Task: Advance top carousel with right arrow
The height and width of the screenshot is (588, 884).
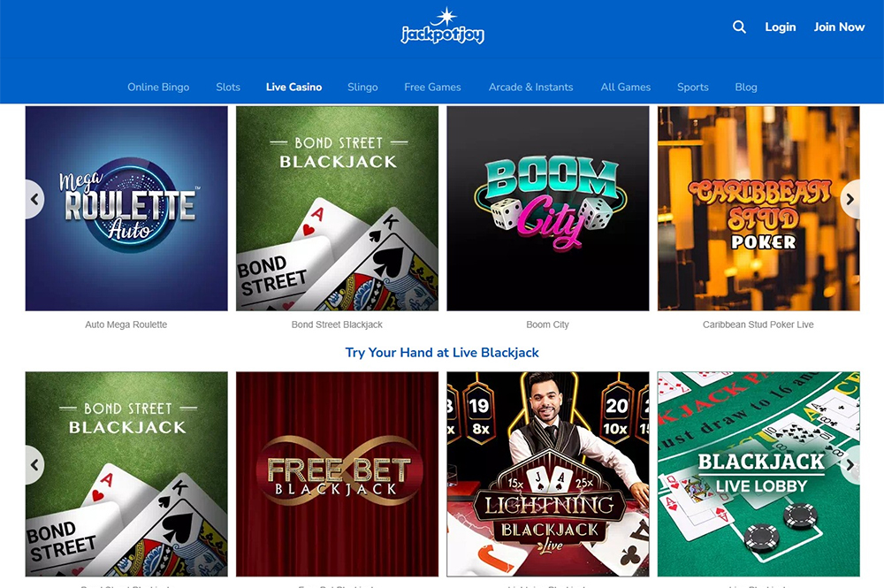Action: click(x=850, y=199)
